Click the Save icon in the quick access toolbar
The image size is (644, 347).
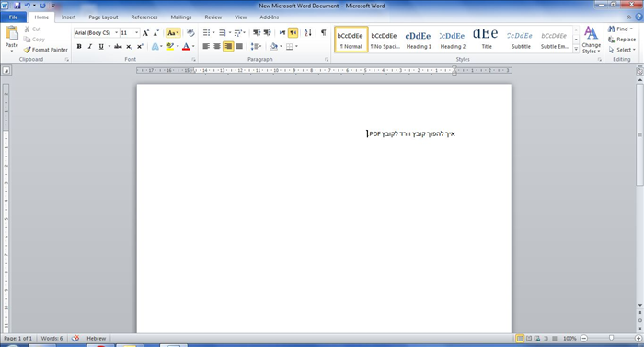17,6
